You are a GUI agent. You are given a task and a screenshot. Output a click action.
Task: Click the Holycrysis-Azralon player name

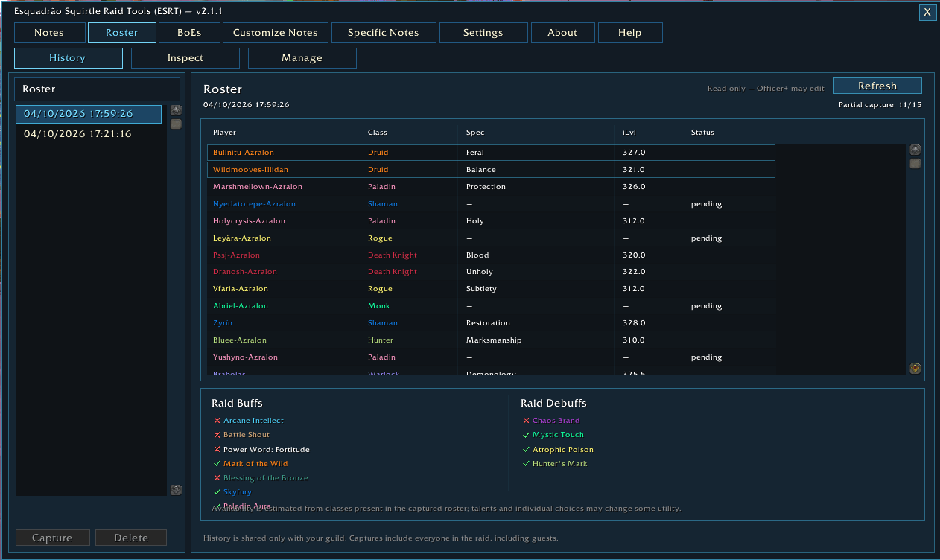tap(249, 221)
